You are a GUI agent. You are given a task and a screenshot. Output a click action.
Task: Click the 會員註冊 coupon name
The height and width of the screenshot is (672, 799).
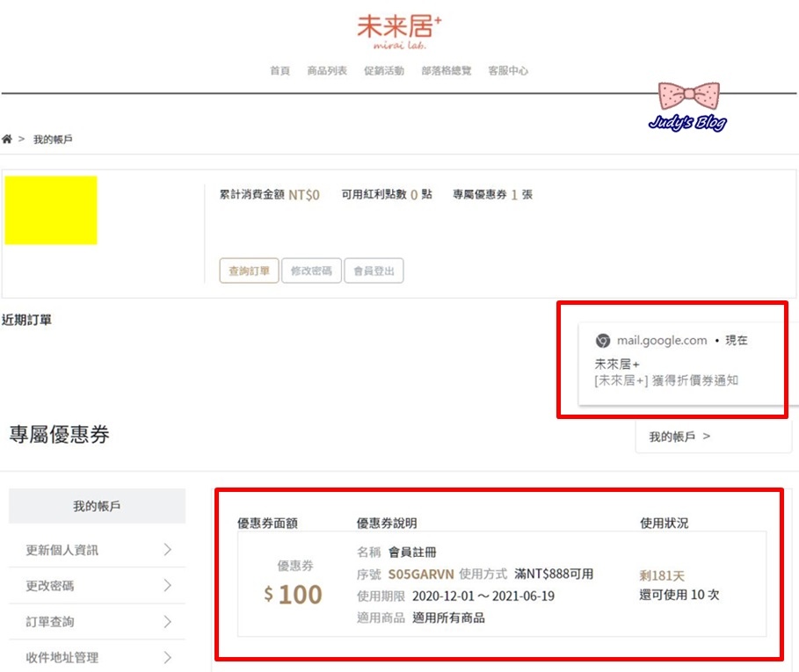[x=412, y=553]
